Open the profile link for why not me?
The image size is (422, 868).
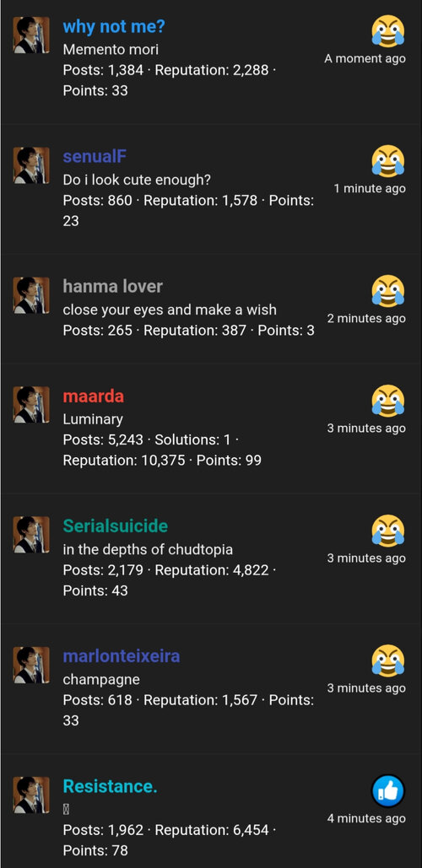click(114, 26)
